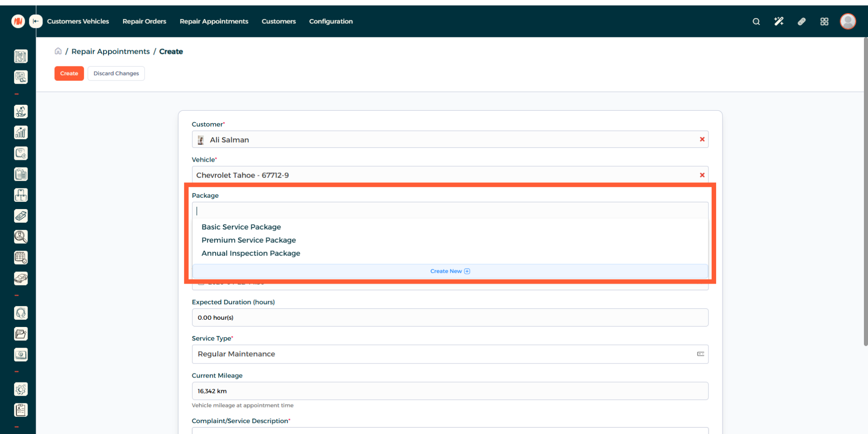
Task: Click the magic wand icon in header
Action: 778,21
